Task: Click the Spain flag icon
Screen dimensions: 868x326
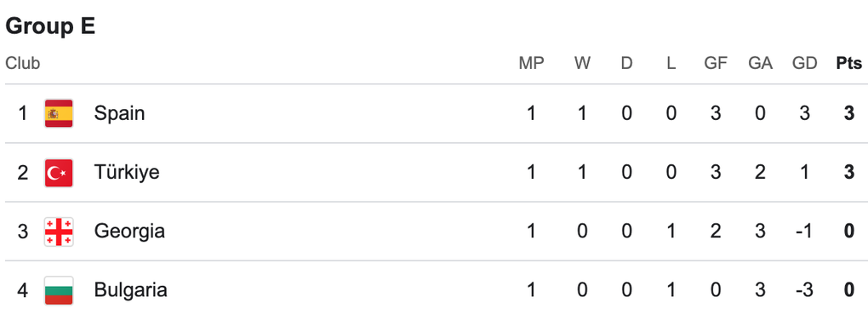Action: 59,113
